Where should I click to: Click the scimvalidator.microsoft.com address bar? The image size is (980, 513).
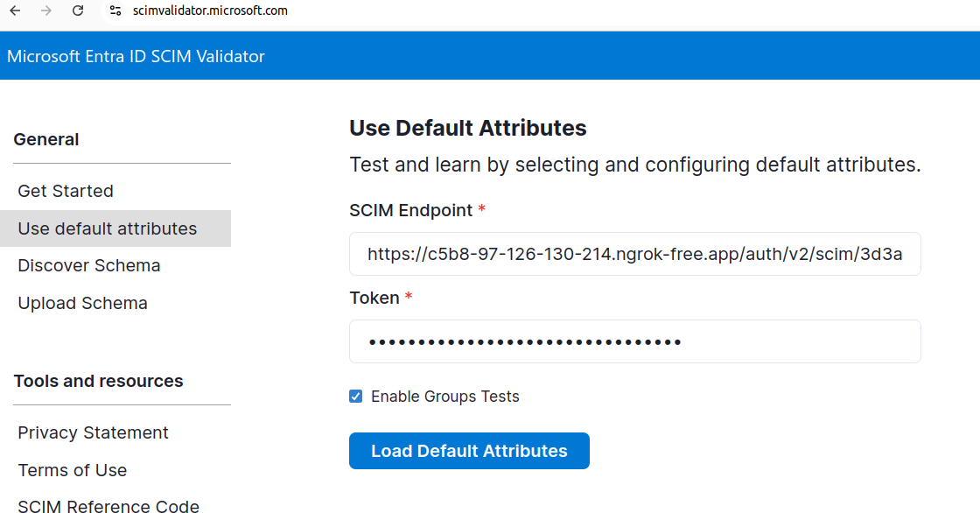click(x=210, y=11)
